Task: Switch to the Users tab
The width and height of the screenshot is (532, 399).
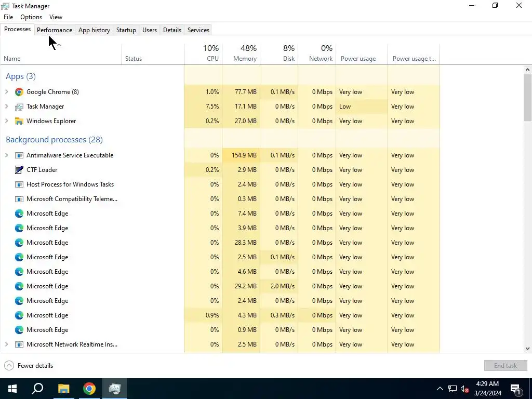Action: [150, 30]
